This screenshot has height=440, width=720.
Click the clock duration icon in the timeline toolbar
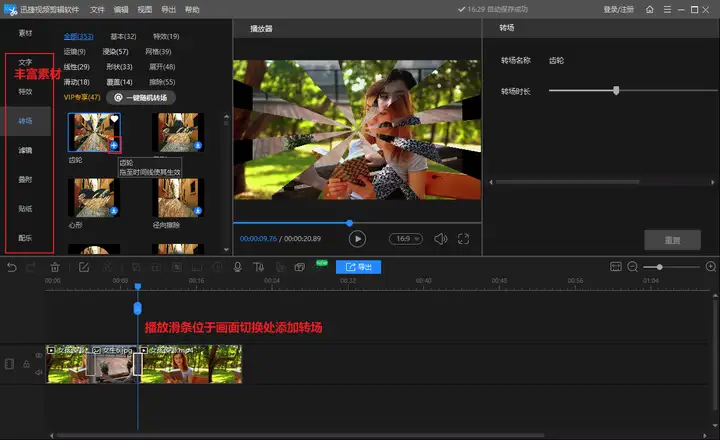click(x=217, y=267)
